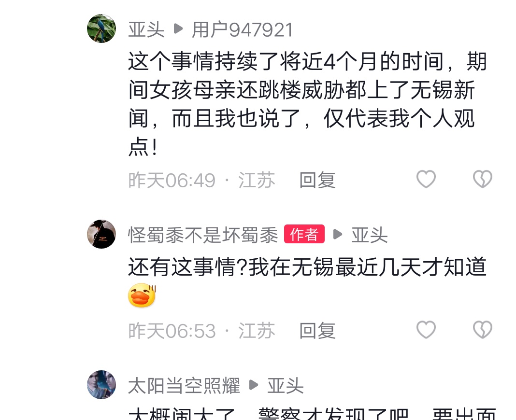Open 亚头's parrot avatar profile
Screen dimensions: 516x420
tap(101, 28)
